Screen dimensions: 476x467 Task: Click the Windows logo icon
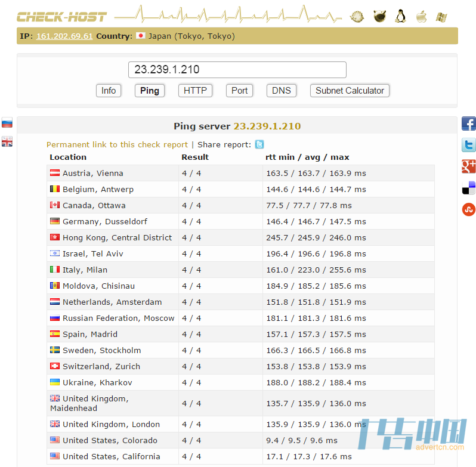(x=441, y=16)
